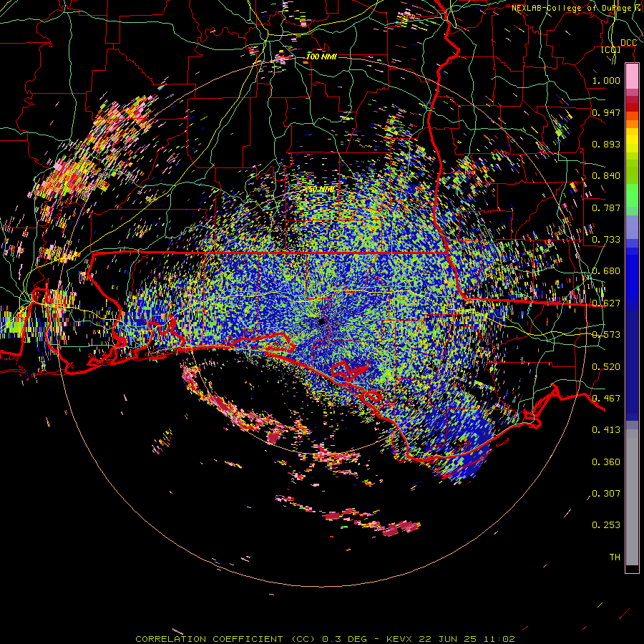Click the [CC] units label above the color bar

tap(611, 49)
